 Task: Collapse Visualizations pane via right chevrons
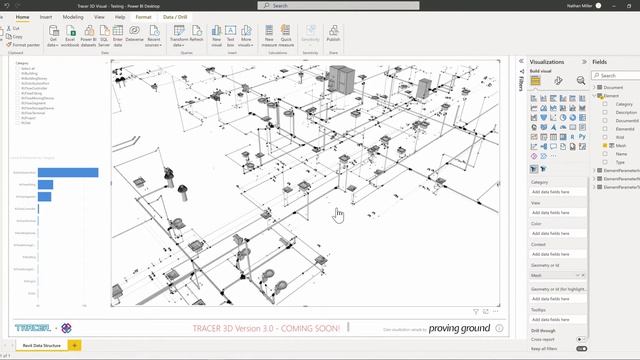click(x=584, y=62)
